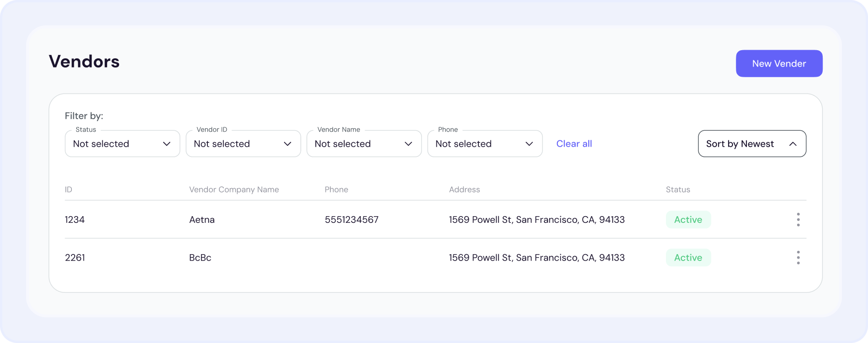Viewport: 868px width, 343px height.
Task: Select vendor ID 1234
Action: (75, 220)
